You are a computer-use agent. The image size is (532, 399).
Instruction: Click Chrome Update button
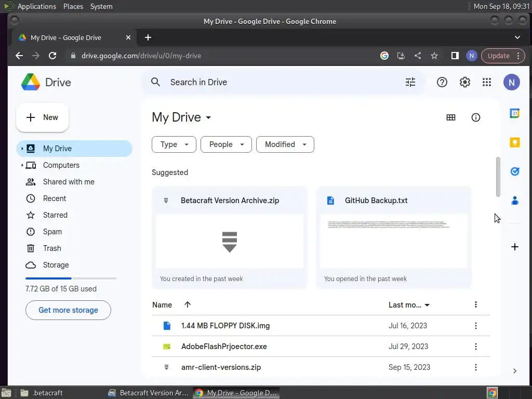(x=503, y=56)
